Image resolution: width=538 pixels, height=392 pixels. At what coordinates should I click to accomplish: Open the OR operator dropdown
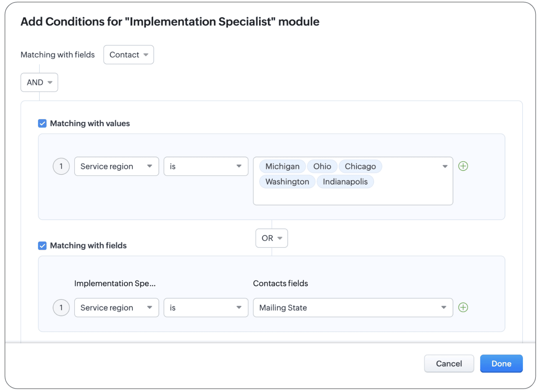(x=272, y=238)
